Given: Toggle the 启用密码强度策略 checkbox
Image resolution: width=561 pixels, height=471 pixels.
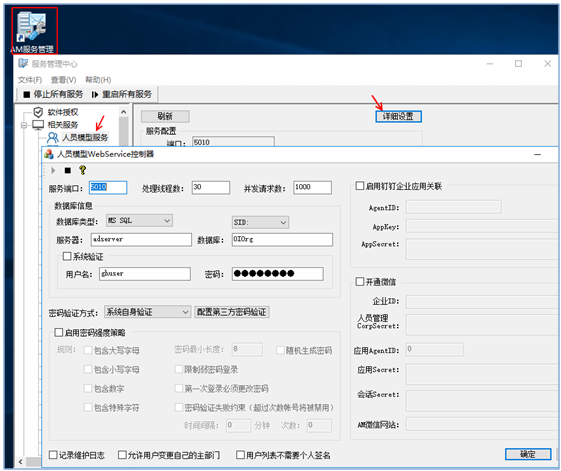Looking at the screenshot, I should (59, 332).
